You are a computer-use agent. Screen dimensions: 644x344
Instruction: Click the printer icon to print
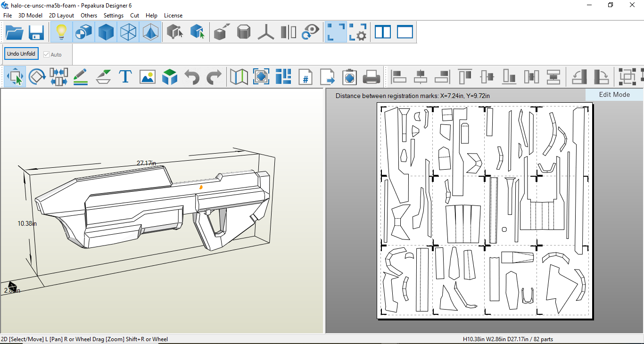[x=371, y=76]
